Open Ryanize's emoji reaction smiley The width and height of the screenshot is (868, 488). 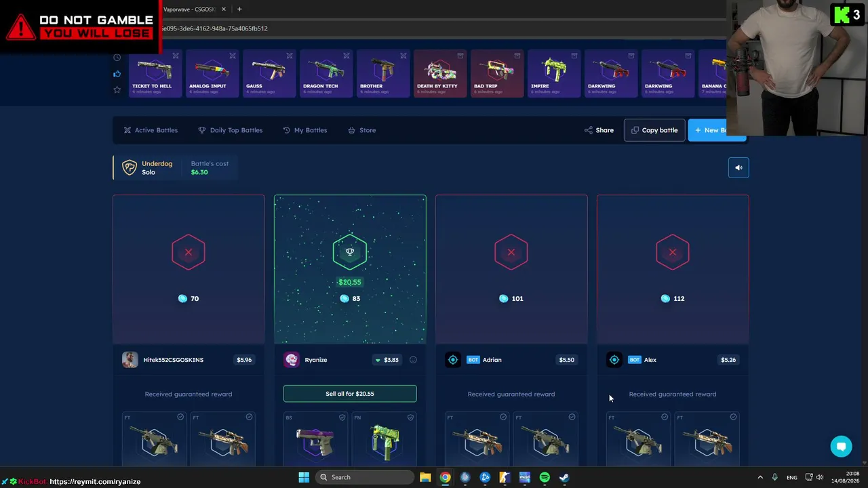coord(413,360)
